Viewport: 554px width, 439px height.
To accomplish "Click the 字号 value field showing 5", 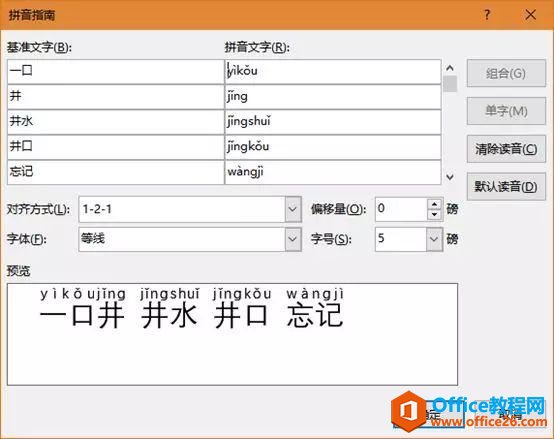I will pyautogui.click(x=401, y=239).
